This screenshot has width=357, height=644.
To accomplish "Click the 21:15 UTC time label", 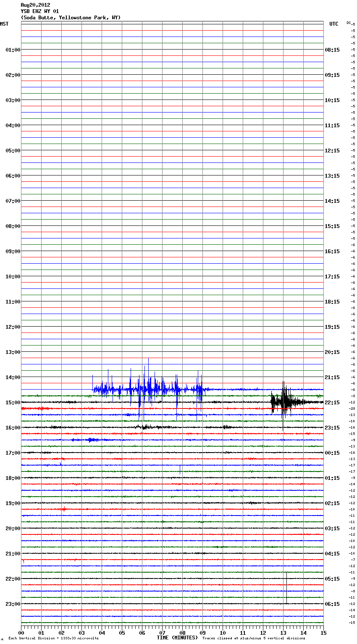I will point(332,377).
